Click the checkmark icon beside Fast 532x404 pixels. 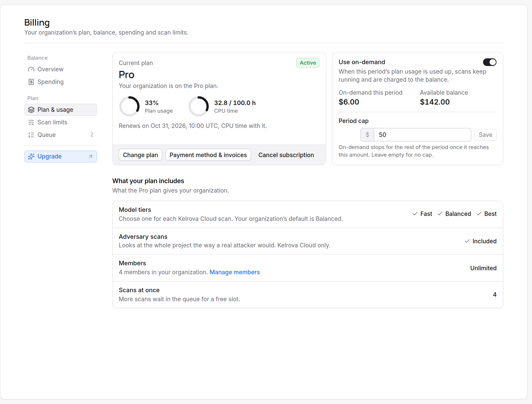click(415, 213)
